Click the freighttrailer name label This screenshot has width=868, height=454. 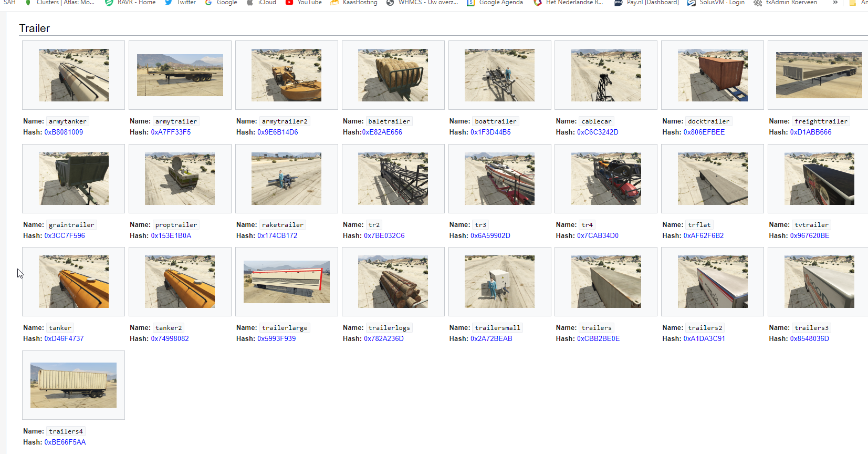point(821,121)
